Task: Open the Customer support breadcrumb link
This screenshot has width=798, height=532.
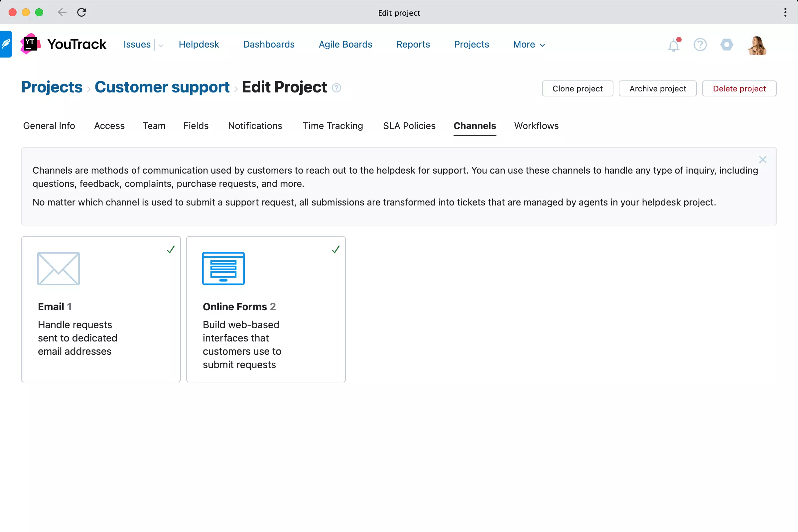Action: click(x=162, y=87)
